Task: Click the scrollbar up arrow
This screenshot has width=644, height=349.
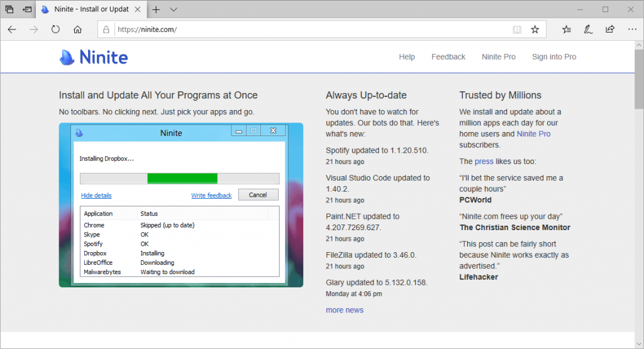Action: pyautogui.click(x=639, y=45)
